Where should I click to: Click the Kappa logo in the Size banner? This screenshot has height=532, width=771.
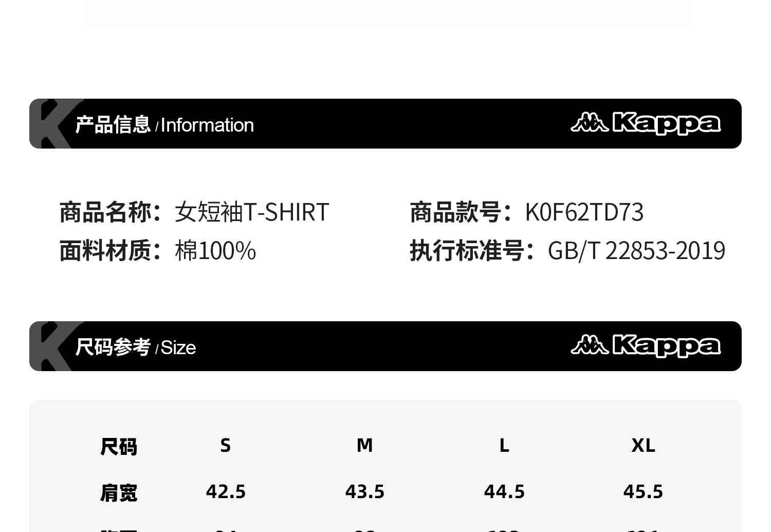pyautogui.click(x=646, y=346)
